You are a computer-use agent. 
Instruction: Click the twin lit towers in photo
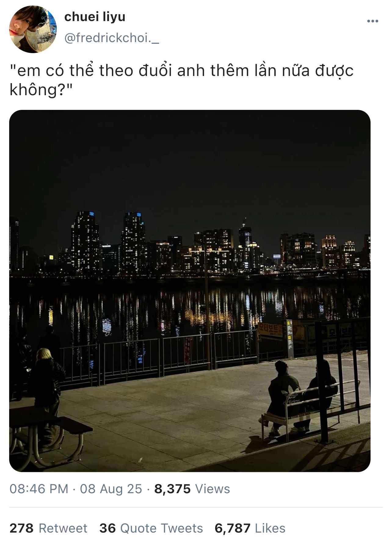[108, 243]
